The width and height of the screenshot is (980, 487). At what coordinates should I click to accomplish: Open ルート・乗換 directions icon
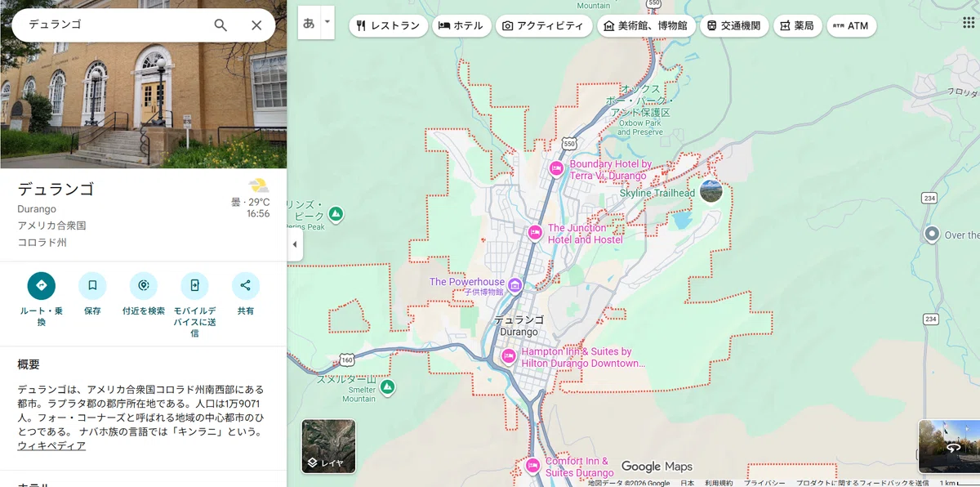(x=42, y=285)
